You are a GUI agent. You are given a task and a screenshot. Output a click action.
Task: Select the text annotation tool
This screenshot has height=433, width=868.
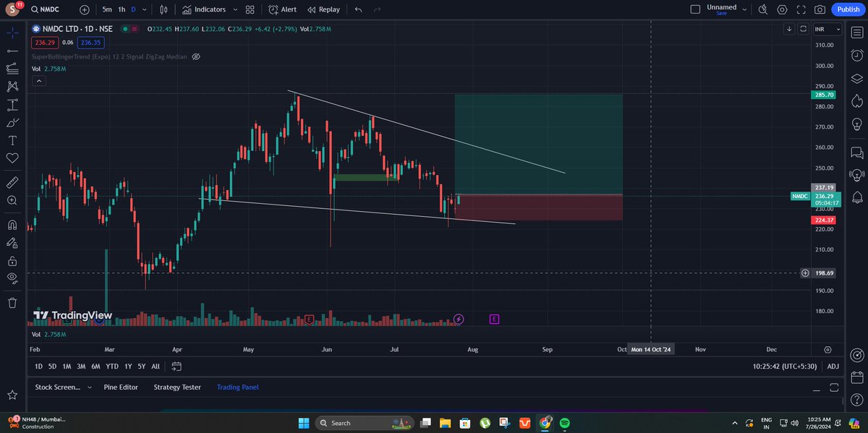(12, 140)
